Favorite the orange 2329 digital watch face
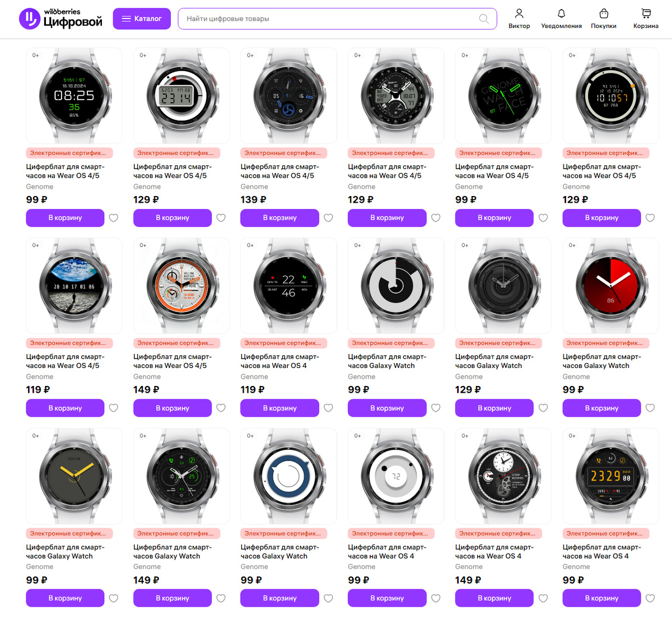 (x=650, y=598)
